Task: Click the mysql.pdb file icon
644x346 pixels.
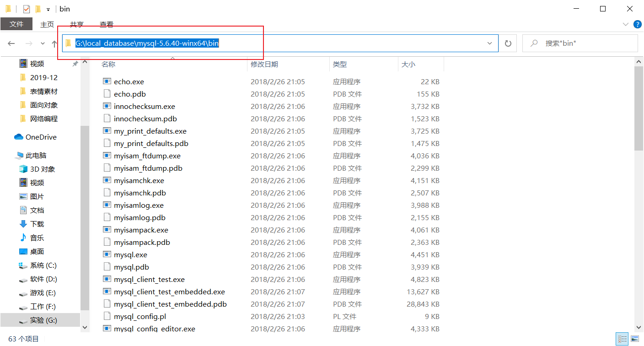Action: coord(107,267)
